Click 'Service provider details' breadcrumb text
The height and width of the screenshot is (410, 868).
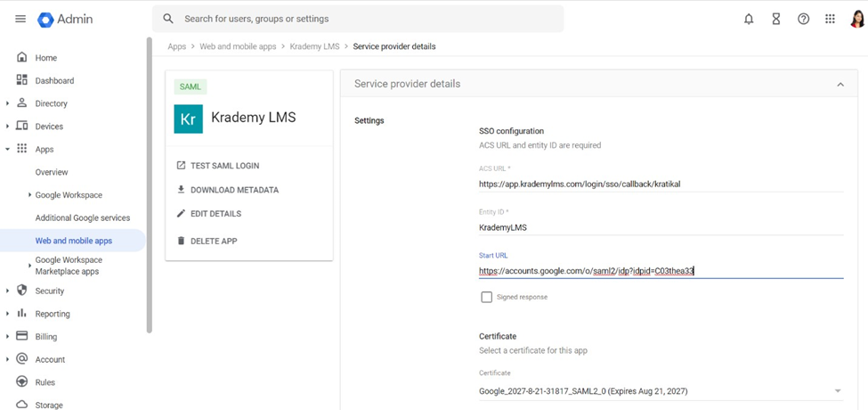click(x=394, y=46)
